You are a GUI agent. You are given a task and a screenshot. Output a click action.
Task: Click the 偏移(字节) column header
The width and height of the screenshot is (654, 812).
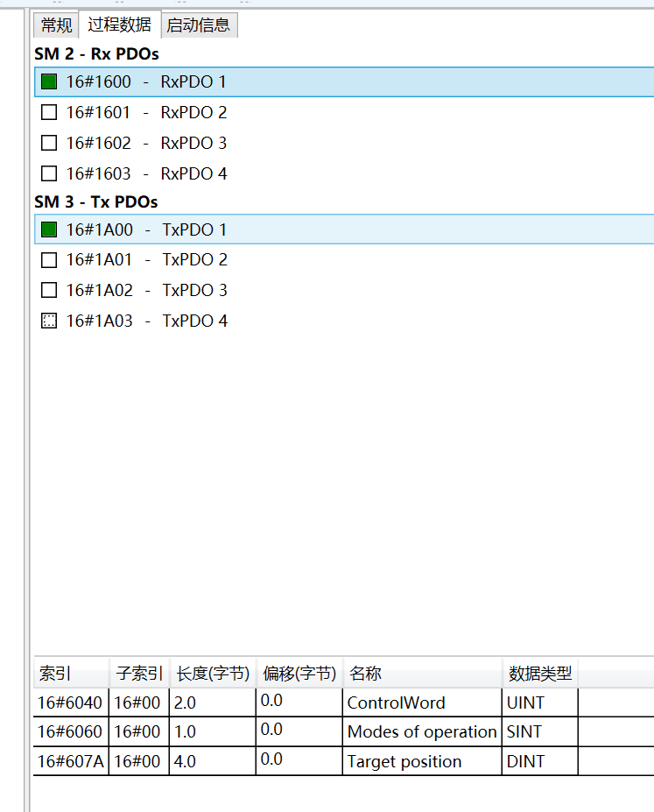pos(299,674)
